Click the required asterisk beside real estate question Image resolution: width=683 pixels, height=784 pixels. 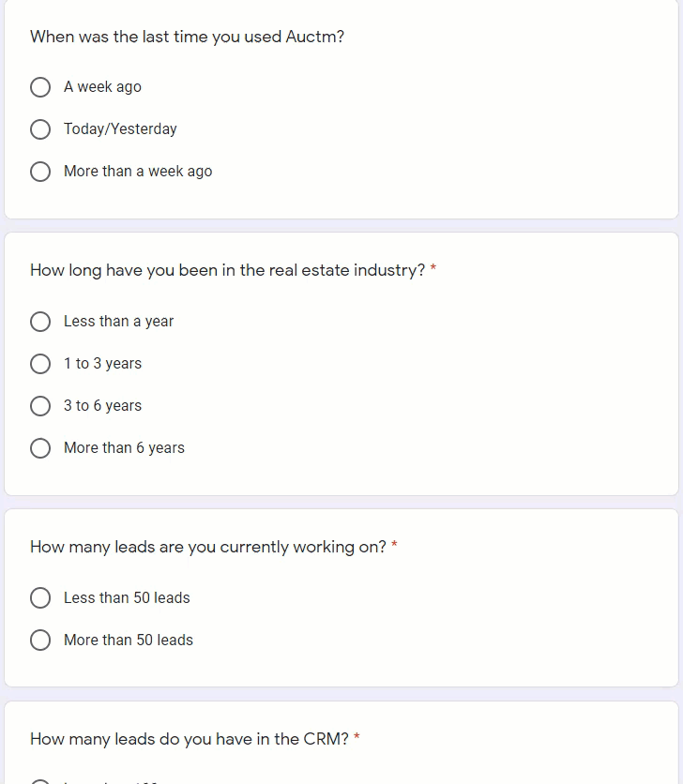click(x=433, y=270)
